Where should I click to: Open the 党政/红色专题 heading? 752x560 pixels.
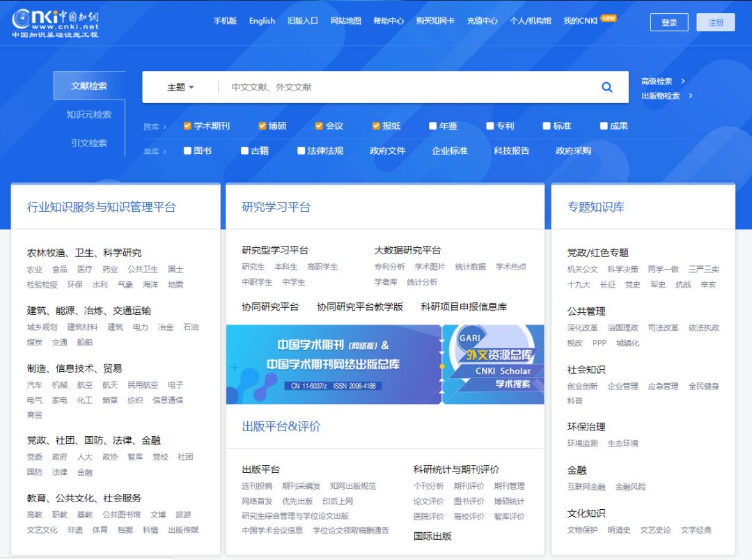pos(597,253)
